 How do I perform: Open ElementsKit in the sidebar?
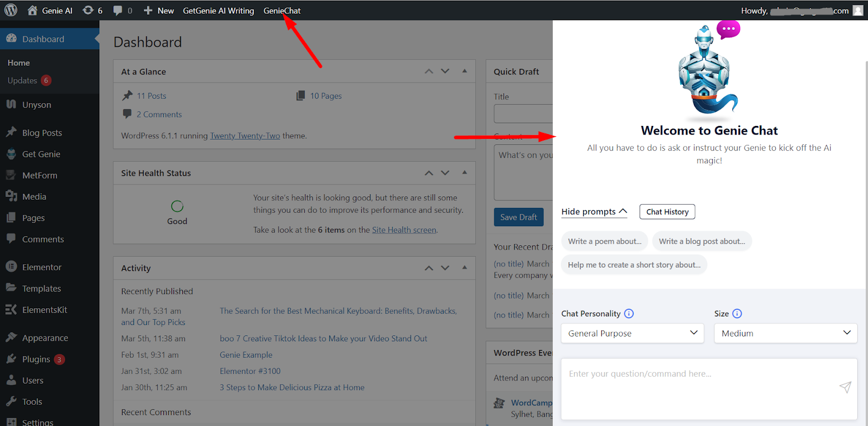tap(49, 310)
